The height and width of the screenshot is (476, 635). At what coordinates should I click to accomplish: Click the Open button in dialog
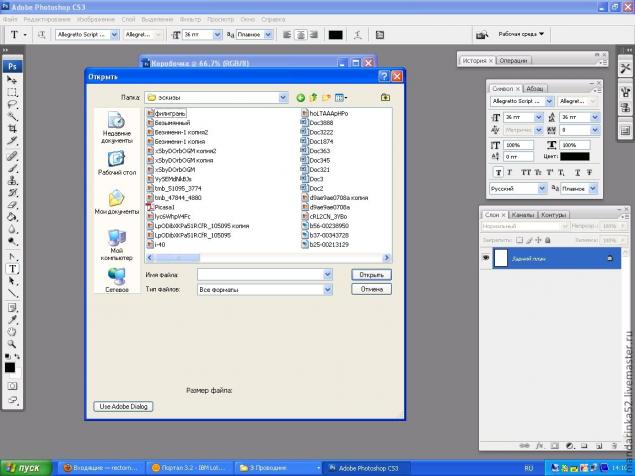(371, 275)
